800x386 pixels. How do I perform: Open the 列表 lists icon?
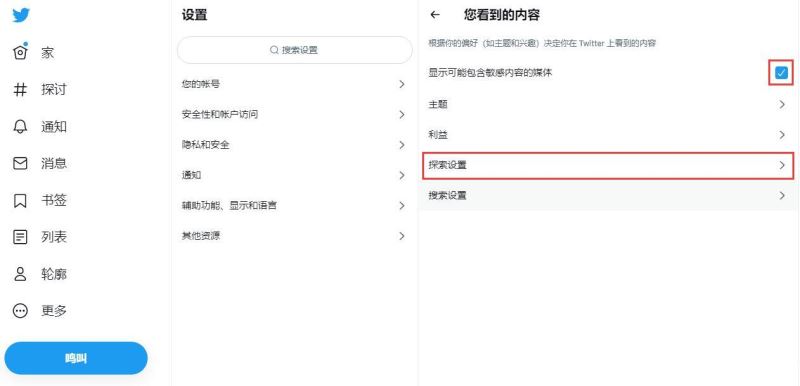20,237
